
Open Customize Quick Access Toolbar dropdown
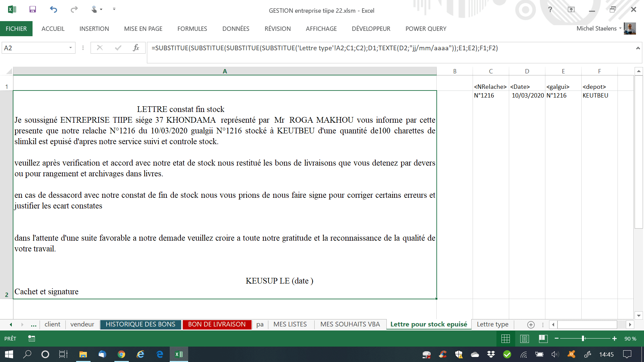coord(114,9)
